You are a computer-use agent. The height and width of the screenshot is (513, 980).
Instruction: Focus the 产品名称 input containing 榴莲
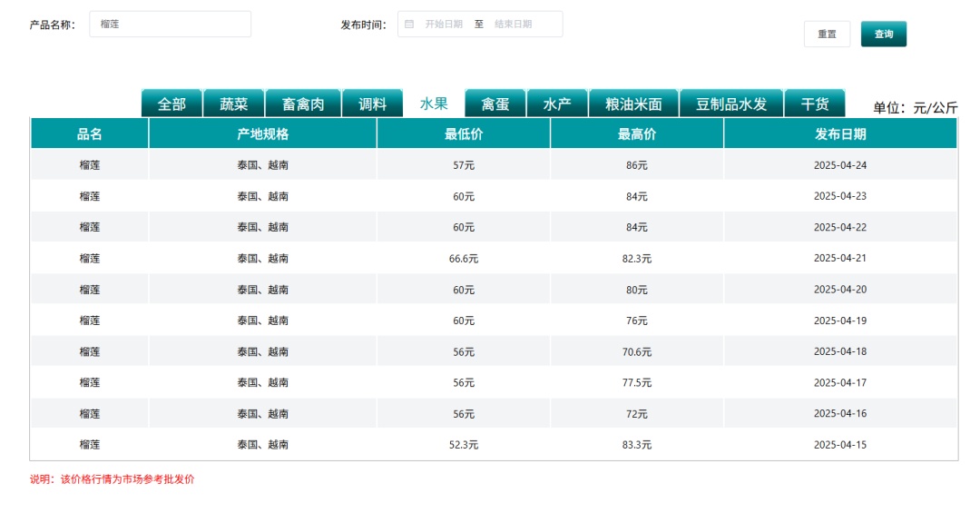tap(170, 25)
